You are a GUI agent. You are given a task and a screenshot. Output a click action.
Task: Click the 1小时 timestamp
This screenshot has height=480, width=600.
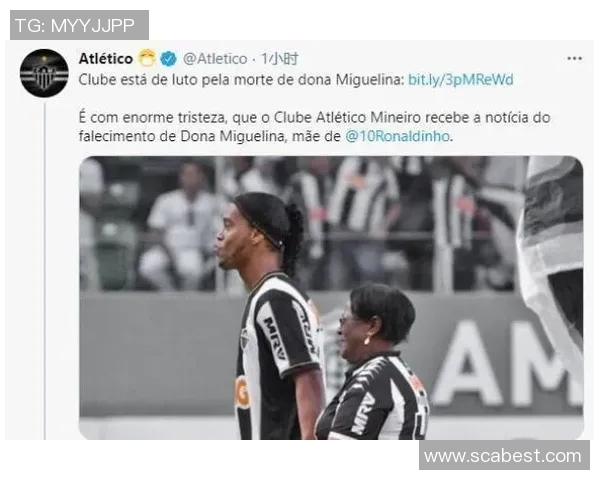pyautogui.click(x=279, y=59)
